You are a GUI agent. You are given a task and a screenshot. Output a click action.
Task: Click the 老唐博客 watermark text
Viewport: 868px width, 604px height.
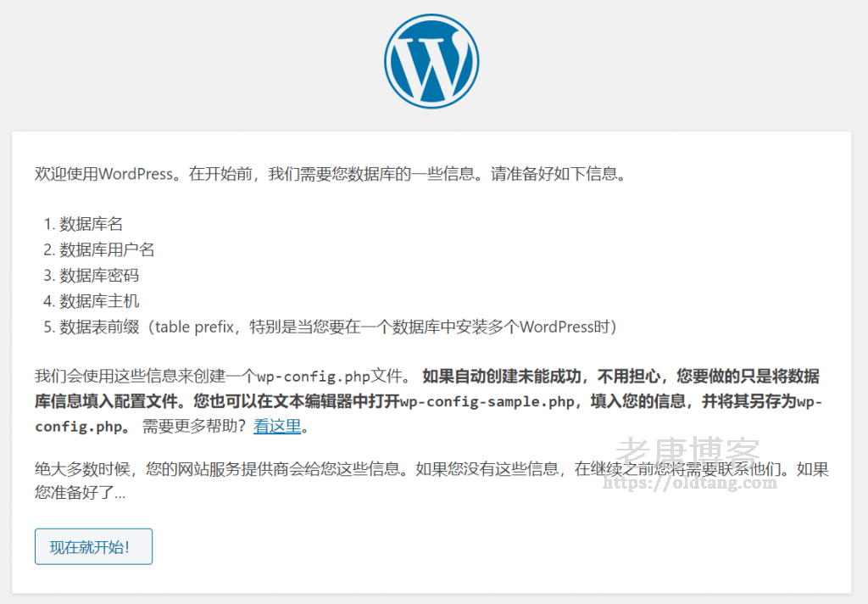pos(688,454)
